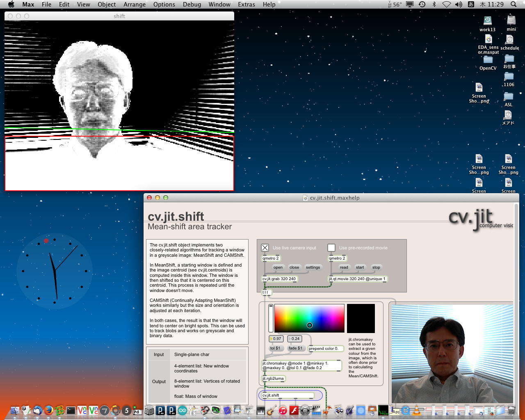
Task: Click the 0.24 fade number box
Action: pyautogui.click(x=295, y=339)
